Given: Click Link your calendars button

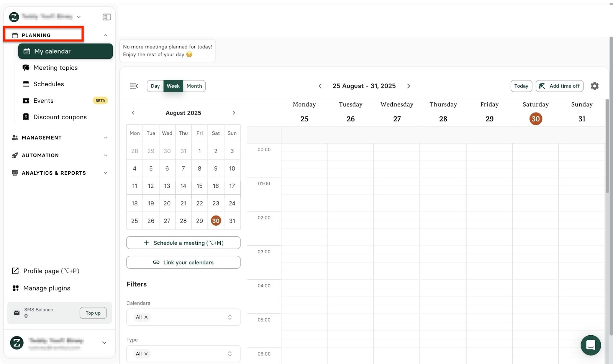Looking at the screenshot, I should point(184,262).
